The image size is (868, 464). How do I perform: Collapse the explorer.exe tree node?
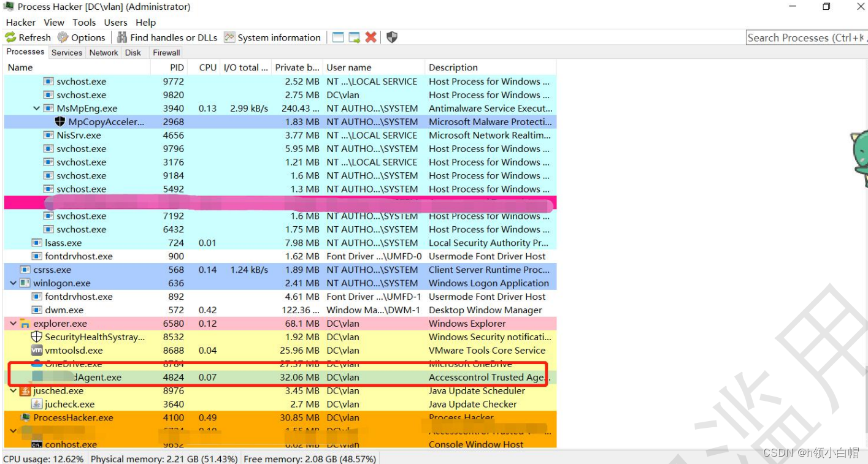point(13,323)
